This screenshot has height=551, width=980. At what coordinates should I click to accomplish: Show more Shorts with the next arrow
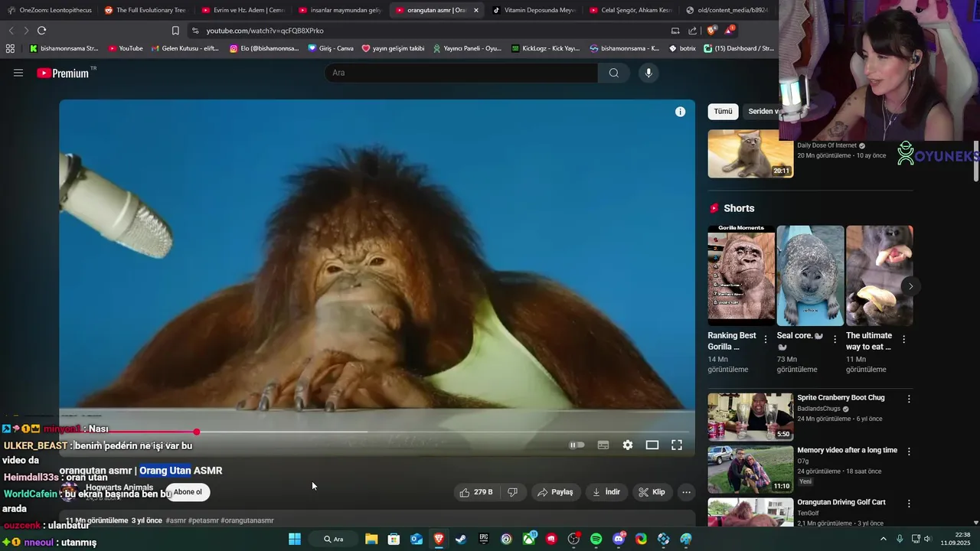910,286
